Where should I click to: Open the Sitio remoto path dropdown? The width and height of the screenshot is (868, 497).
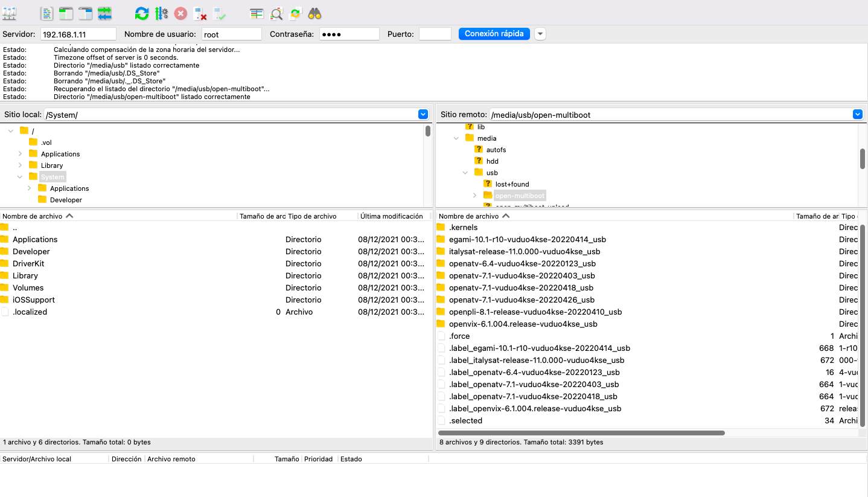pyautogui.click(x=857, y=114)
